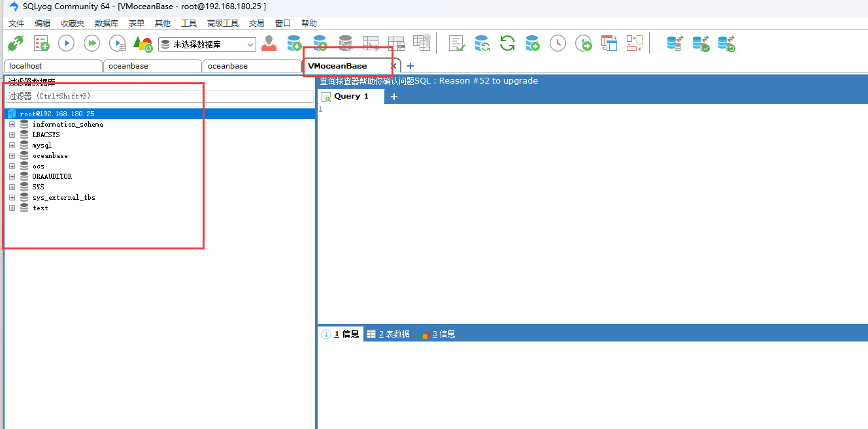Expand the oceanbase database node
The height and width of the screenshot is (429, 868).
pos(12,155)
